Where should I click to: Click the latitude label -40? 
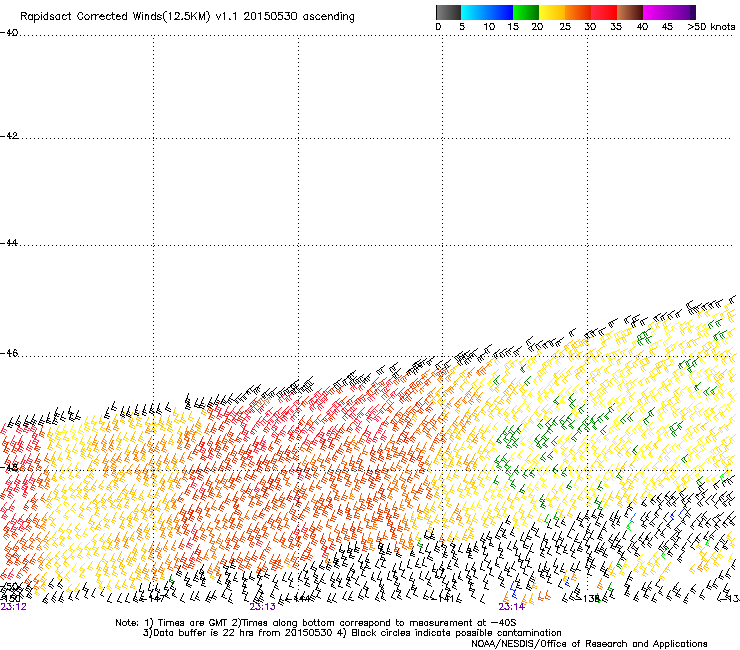coord(9,33)
